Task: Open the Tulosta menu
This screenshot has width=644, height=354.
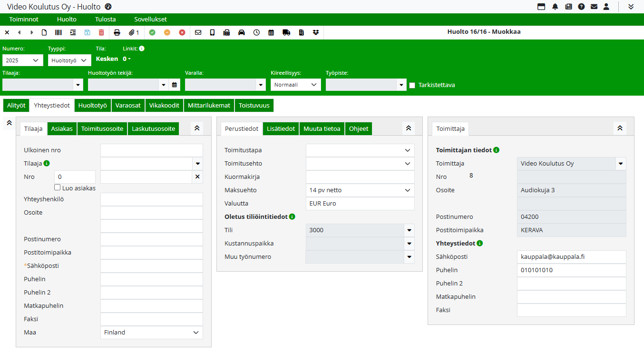Action: click(x=105, y=20)
